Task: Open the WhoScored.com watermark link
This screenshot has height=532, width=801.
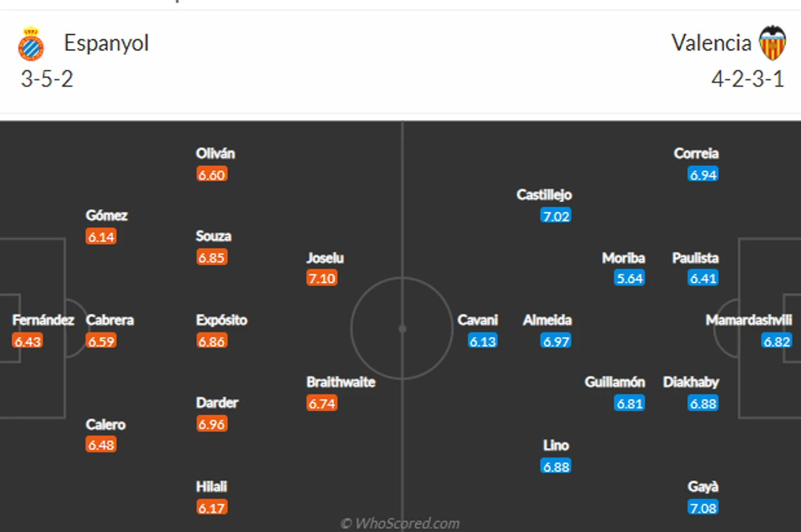Action: point(400,523)
